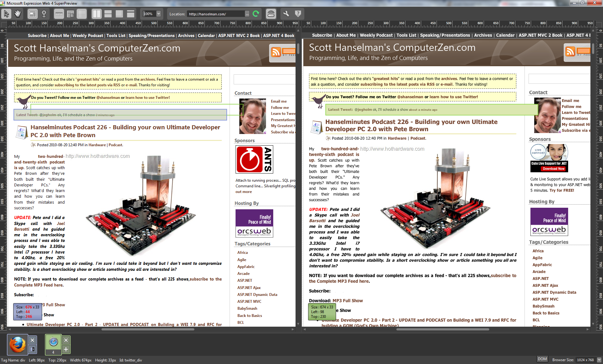This screenshot has height=364, width=603.
Task: Toggle DOM view in status bar
Action: 542,359
